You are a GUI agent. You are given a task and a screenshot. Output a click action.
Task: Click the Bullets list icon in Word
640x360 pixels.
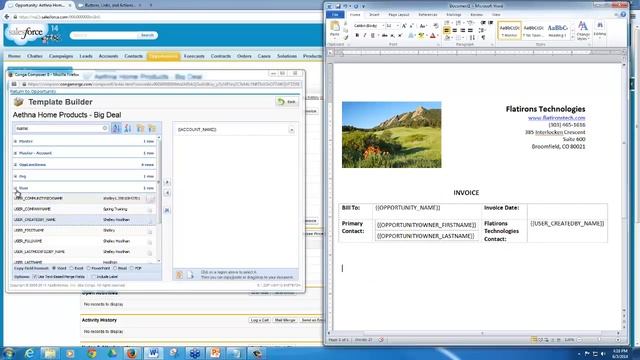(x=448, y=23)
